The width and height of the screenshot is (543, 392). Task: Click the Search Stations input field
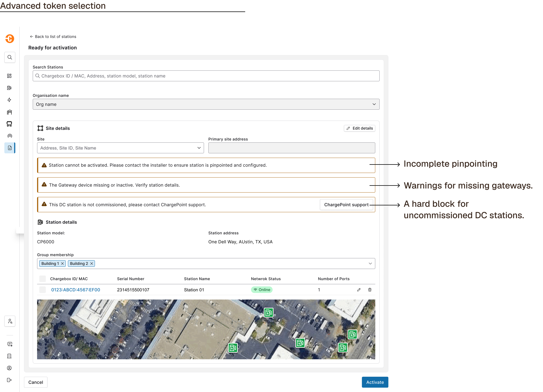206,76
